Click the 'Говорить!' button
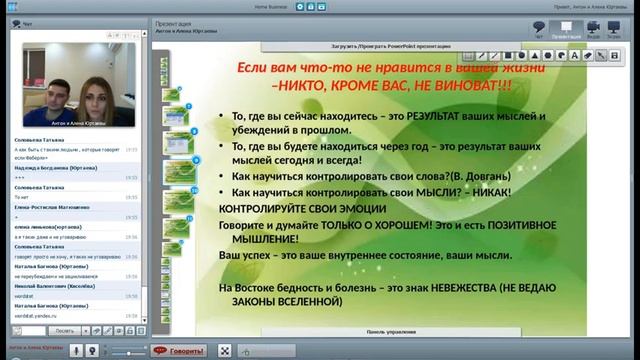Image resolution: width=640 pixels, height=360 pixels. pos(179,351)
